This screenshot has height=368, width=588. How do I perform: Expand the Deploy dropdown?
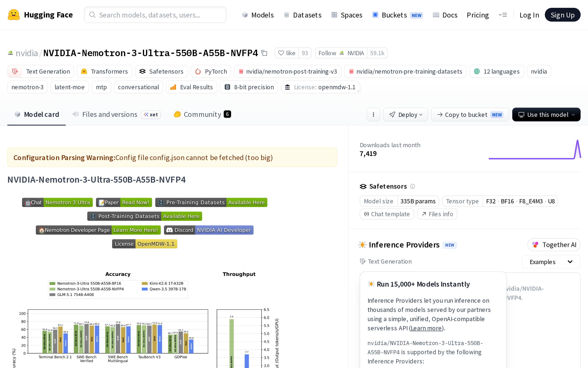point(406,115)
